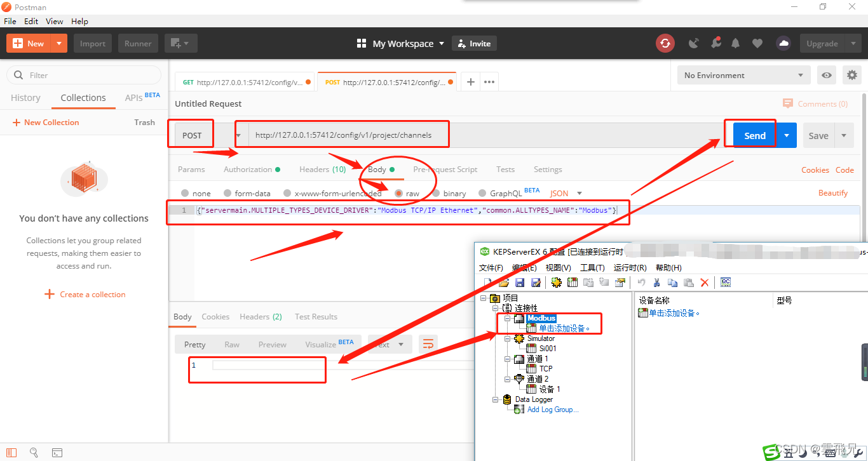
Task: Click the Import button
Action: [x=93, y=43]
